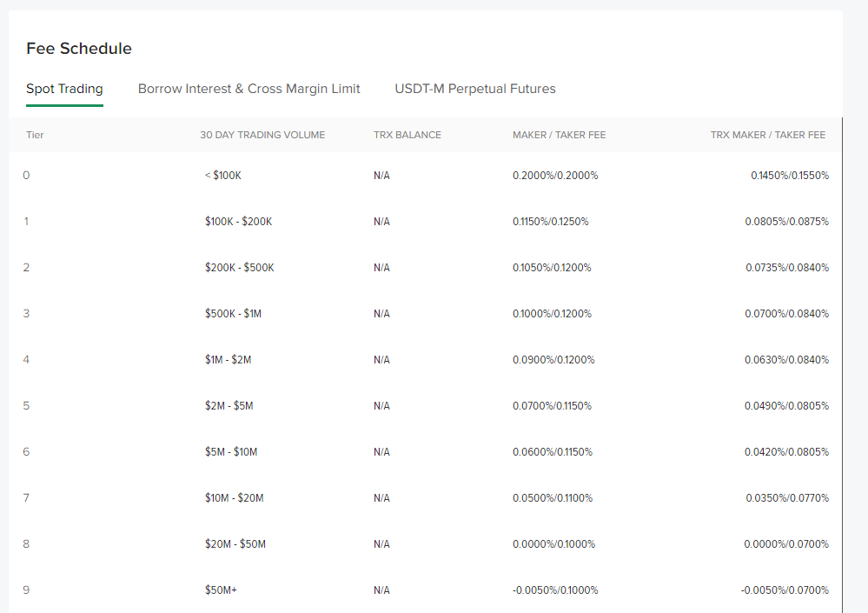Screen dimensions: 868x613
Task: Switch to the Spot Trading tab
Action: (x=64, y=89)
